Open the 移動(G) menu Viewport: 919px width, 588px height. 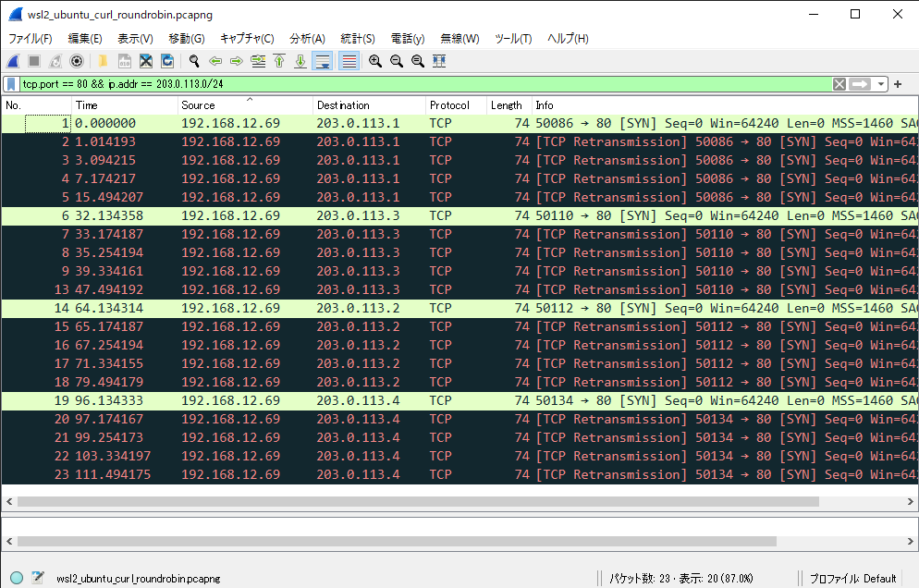(x=187, y=39)
